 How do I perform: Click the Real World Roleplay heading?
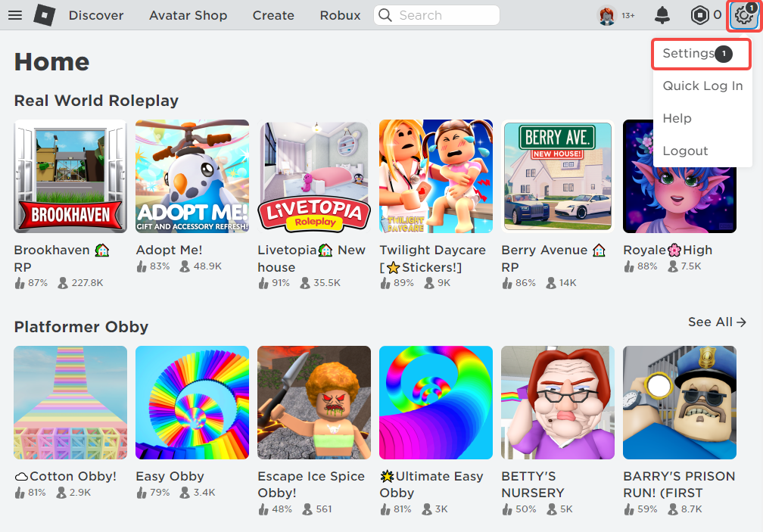[96, 100]
